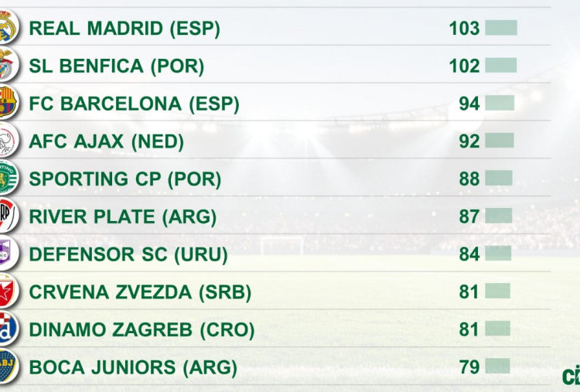Click the Defensor SC club crest
Screen dimensions: 580x392
[x=9, y=253]
